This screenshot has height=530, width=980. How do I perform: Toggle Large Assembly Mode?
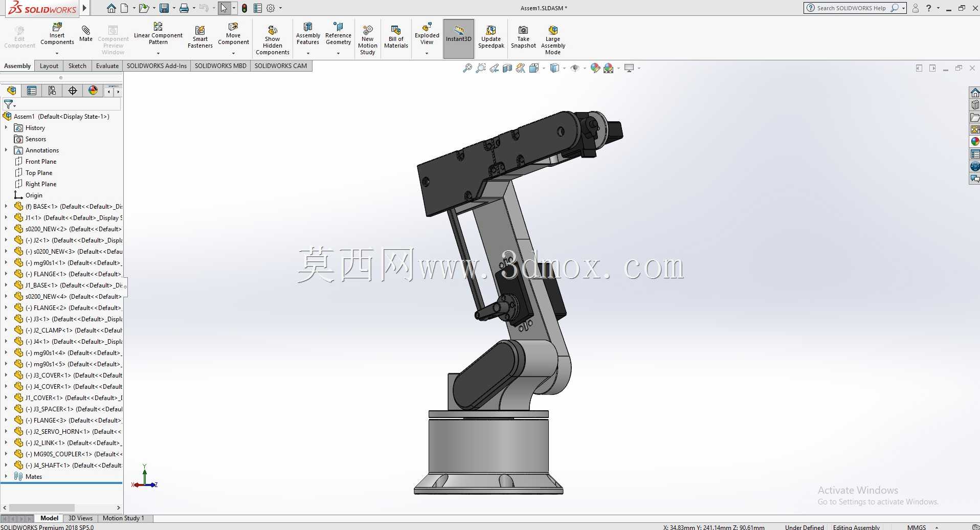[x=553, y=40]
